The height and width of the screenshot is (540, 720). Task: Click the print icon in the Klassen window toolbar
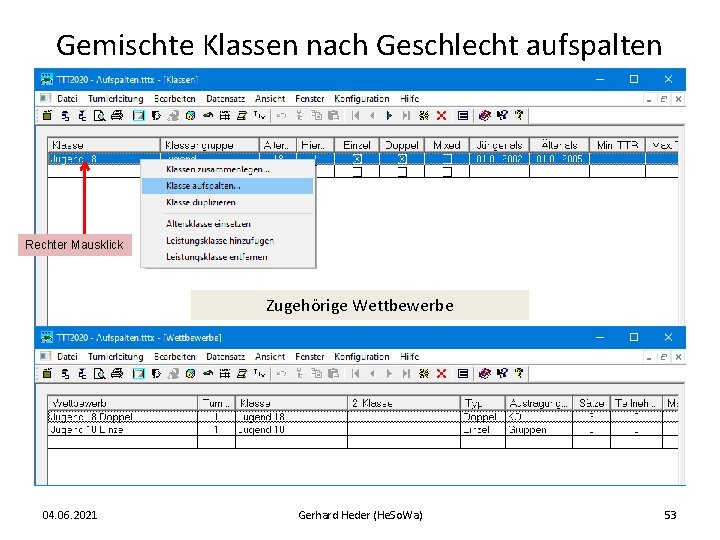117,116
